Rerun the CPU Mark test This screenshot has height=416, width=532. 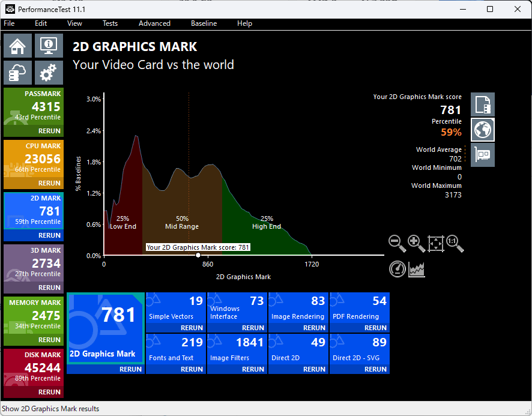[x=49, y=183]
